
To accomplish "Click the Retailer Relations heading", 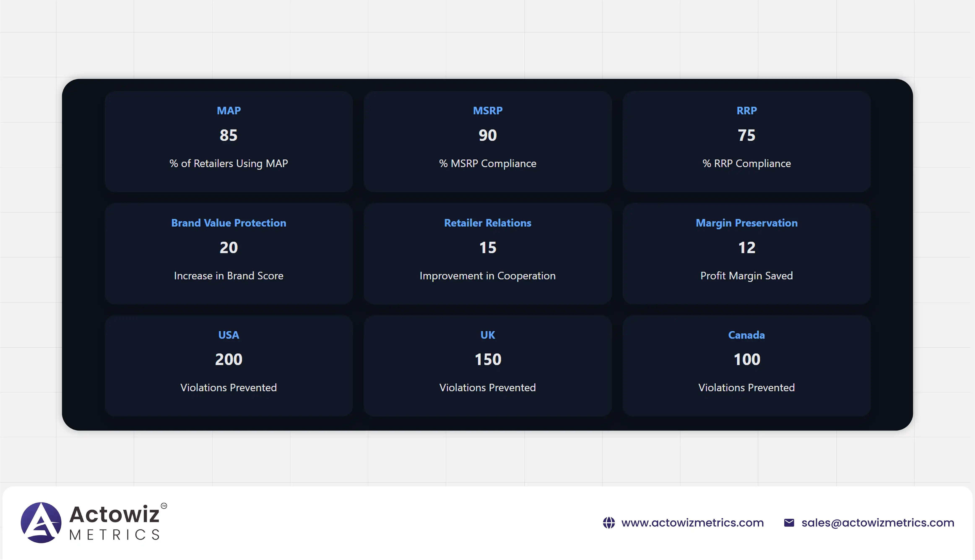I will point(488,223).
